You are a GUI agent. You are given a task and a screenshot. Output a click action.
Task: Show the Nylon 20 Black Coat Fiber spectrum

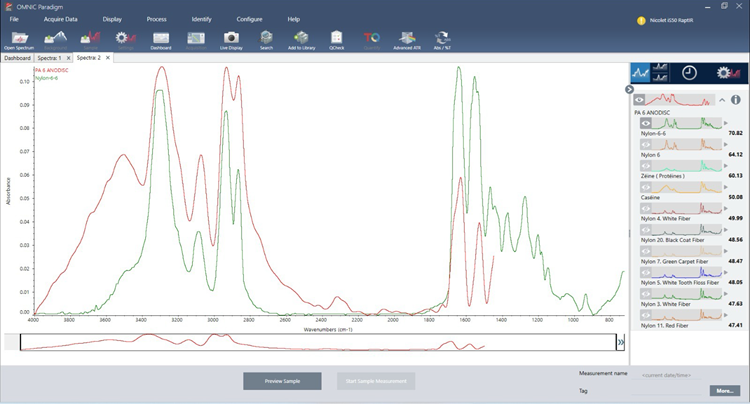[646, 230]
